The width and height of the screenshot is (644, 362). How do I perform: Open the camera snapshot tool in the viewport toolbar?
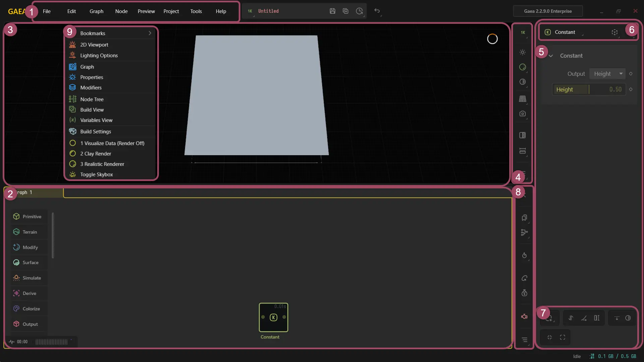click(x=523, y=114)
